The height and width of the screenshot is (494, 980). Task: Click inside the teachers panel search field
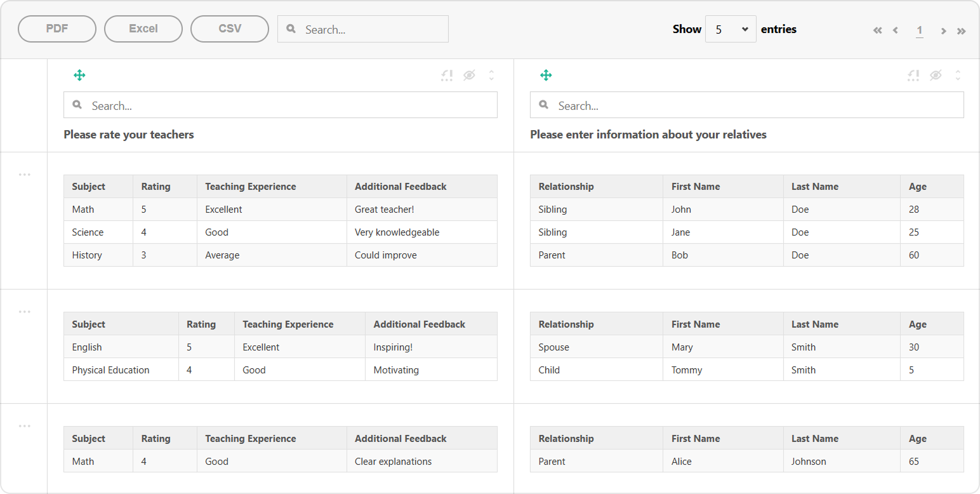click(280, 105)
